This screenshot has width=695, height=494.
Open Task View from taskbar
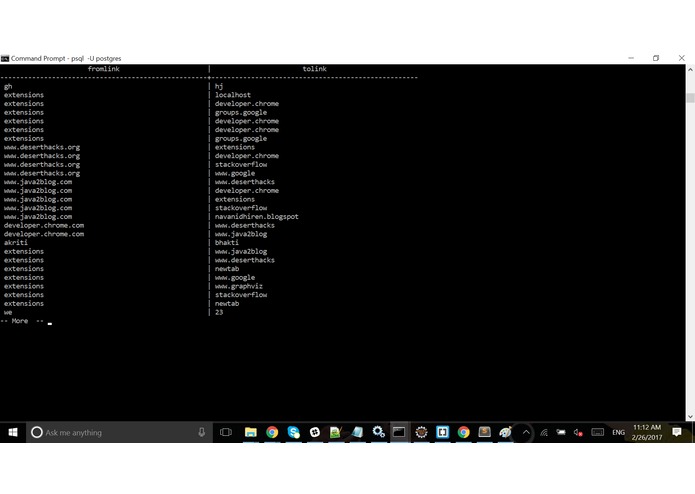(x=226, y=432)
